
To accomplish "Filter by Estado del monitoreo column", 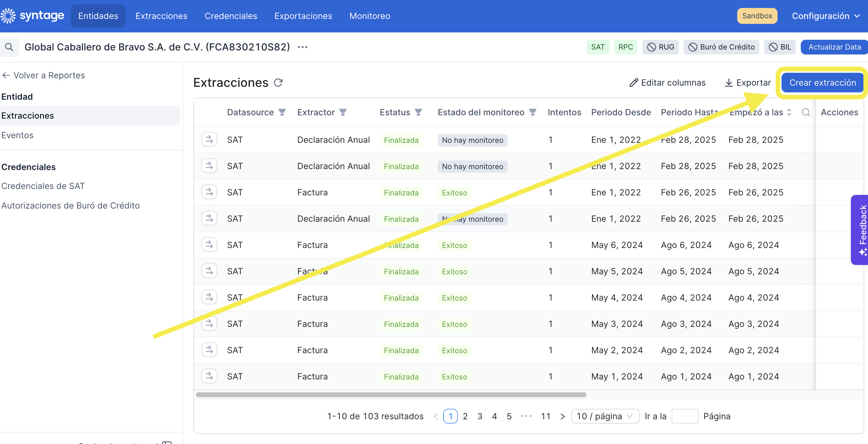I will coord(532,112).
